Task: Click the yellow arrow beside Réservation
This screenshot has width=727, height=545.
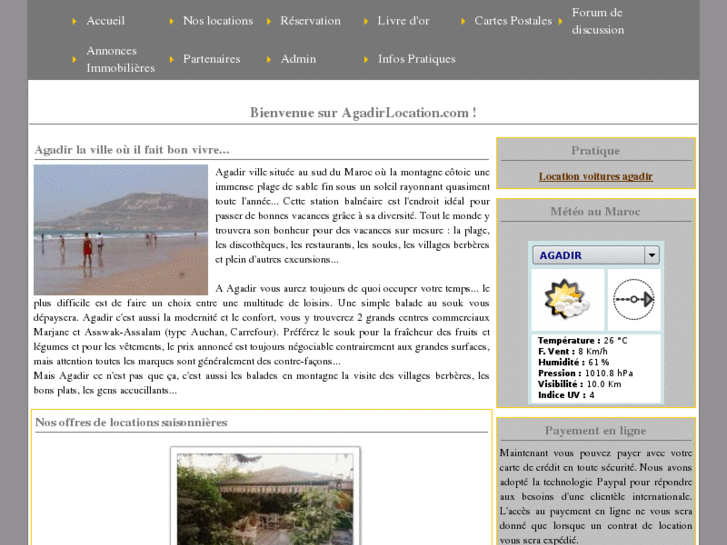Action: [269, 21]
